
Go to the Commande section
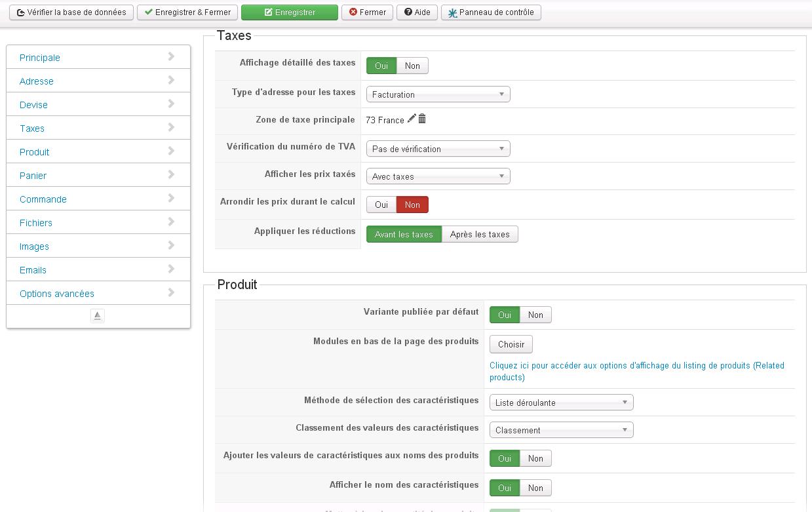[98, 199]
